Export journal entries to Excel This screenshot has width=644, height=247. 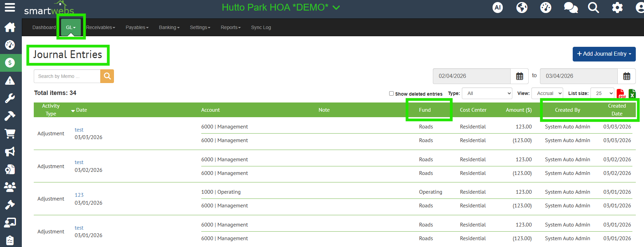coord(632,93)
